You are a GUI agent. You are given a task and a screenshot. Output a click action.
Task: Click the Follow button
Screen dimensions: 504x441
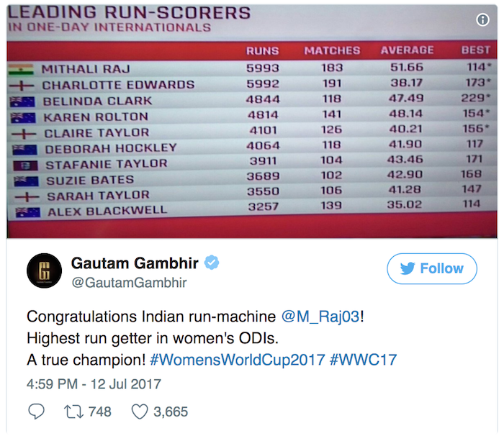431,268
